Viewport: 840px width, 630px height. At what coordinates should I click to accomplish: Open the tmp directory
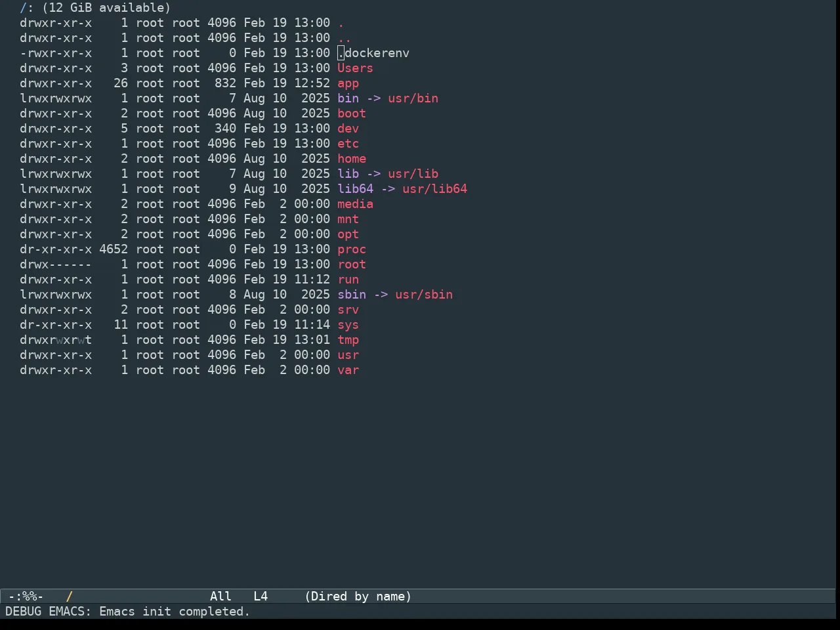pos(348,340)
